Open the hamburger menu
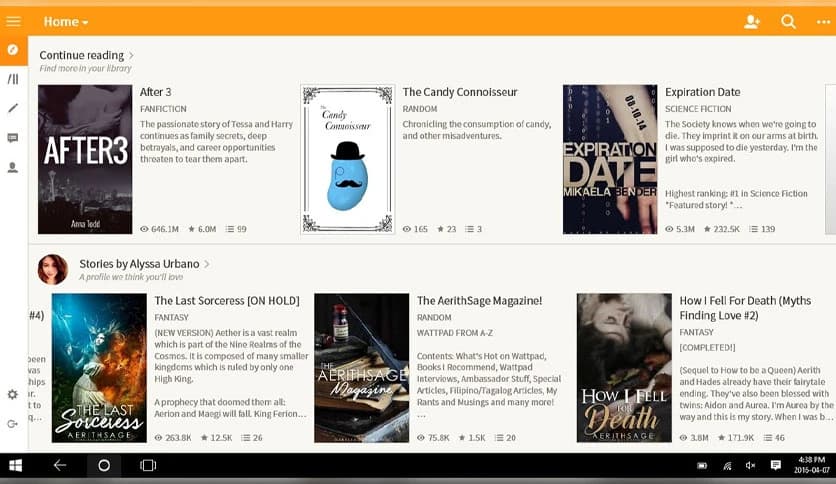 pos(13,21)
